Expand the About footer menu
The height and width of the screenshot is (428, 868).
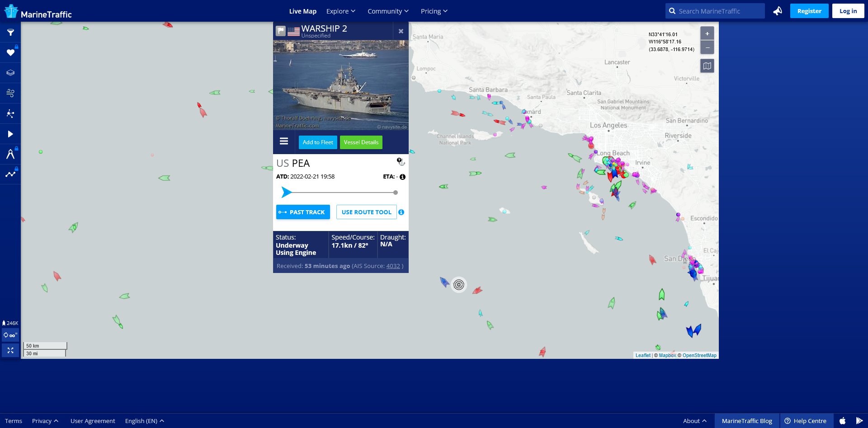click(695, 421)
